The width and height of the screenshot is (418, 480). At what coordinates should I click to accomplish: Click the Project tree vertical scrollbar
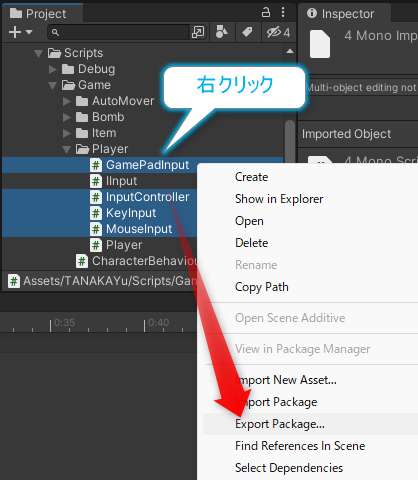click(x=290, y=140)
